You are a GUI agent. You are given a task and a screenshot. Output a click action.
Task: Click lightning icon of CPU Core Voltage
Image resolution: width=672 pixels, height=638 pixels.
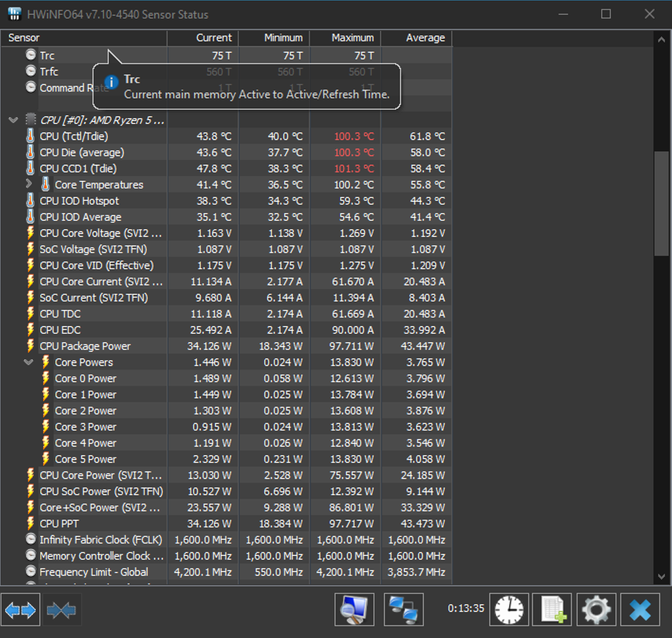[31, 233]
